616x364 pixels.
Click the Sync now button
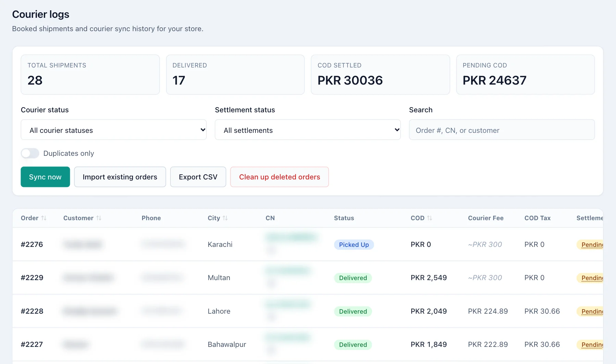point(45,177)
